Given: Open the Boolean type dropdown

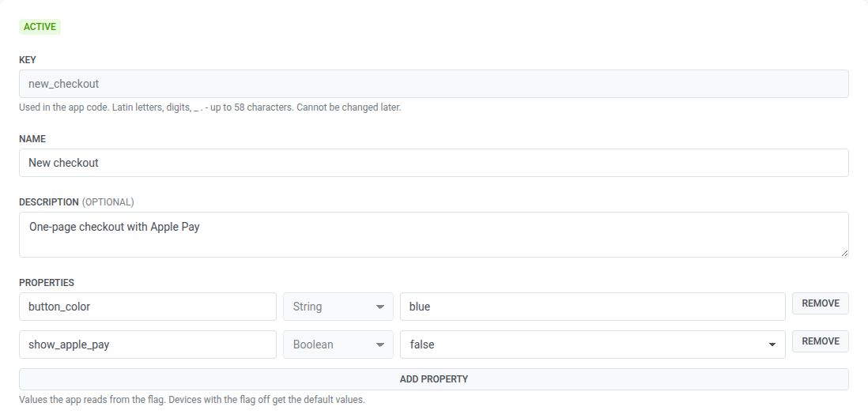Looking at the screenshot, I should point(338,345).
